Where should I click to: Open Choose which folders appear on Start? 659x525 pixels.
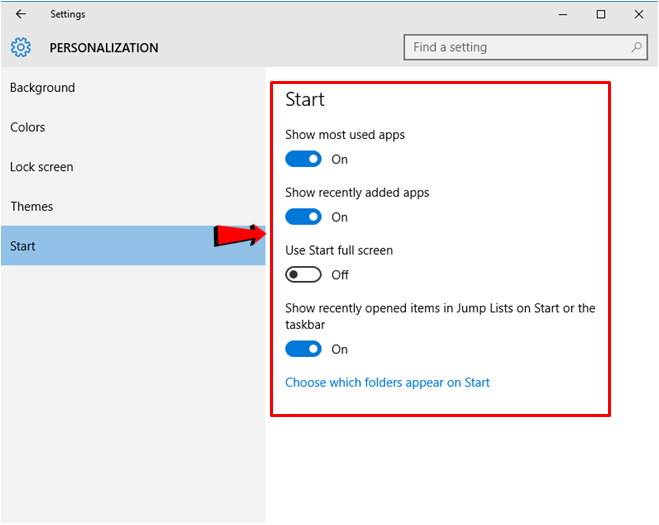(387, 382)
